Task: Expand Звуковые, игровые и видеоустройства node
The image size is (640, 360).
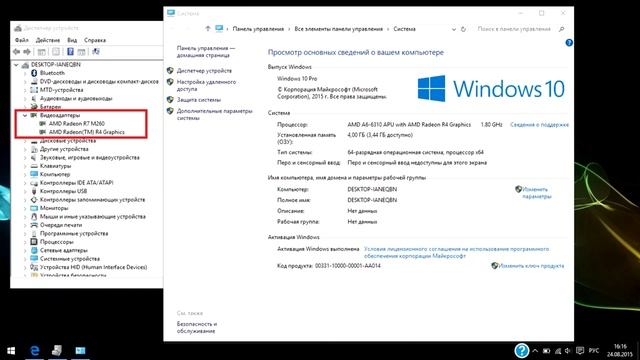Action: point(25,158)
